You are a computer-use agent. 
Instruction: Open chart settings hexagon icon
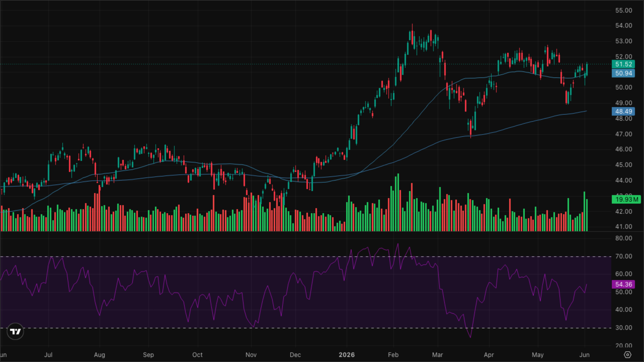click(628, 355)
